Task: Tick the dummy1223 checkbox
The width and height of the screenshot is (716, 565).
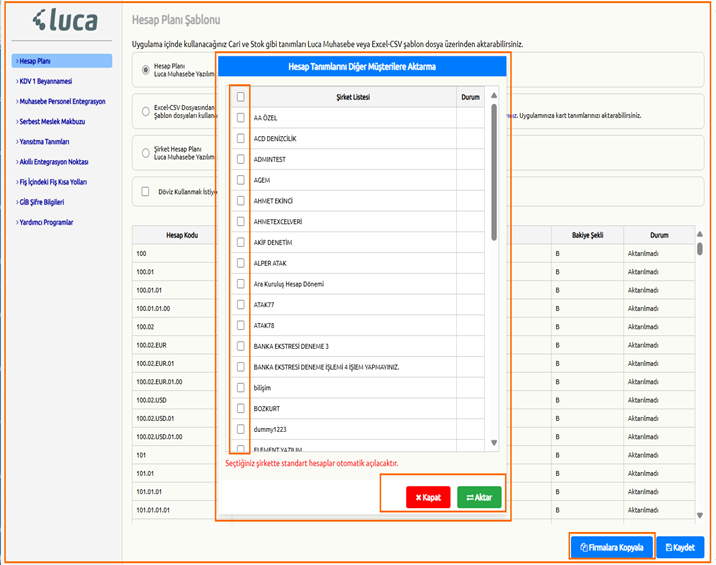Action: (x=241, y=429)
